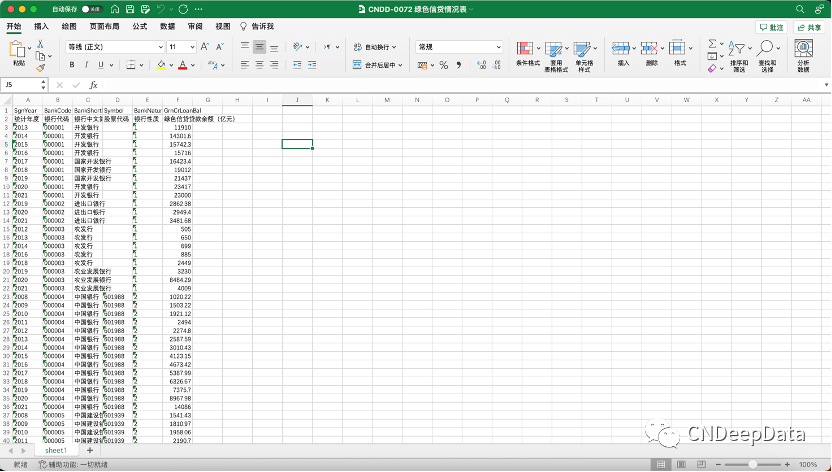Click the zoom slider handle in status bar
Viewport: 832px width, 472px height.
[x=752, y=465]
